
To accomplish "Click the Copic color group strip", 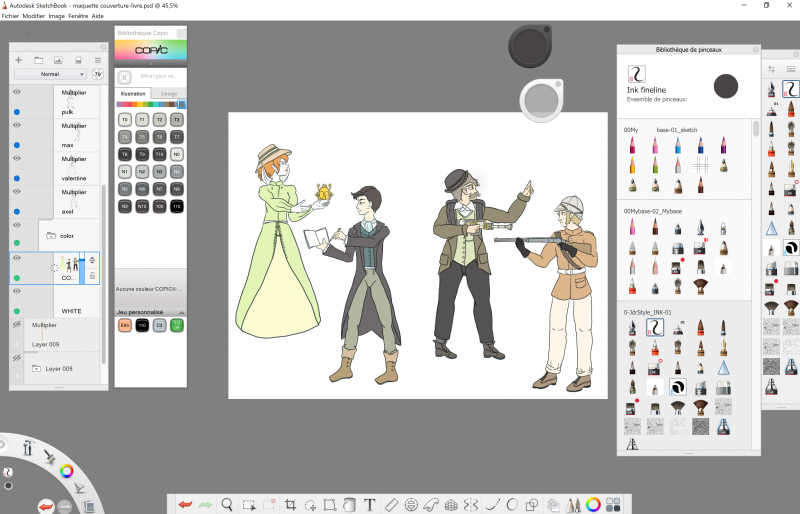I will coord(151,104).
